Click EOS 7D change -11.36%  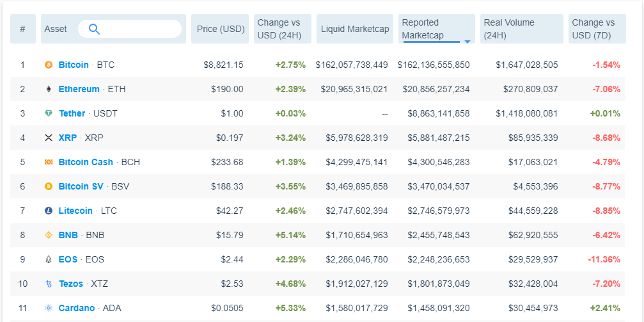(x=604, y=259)
